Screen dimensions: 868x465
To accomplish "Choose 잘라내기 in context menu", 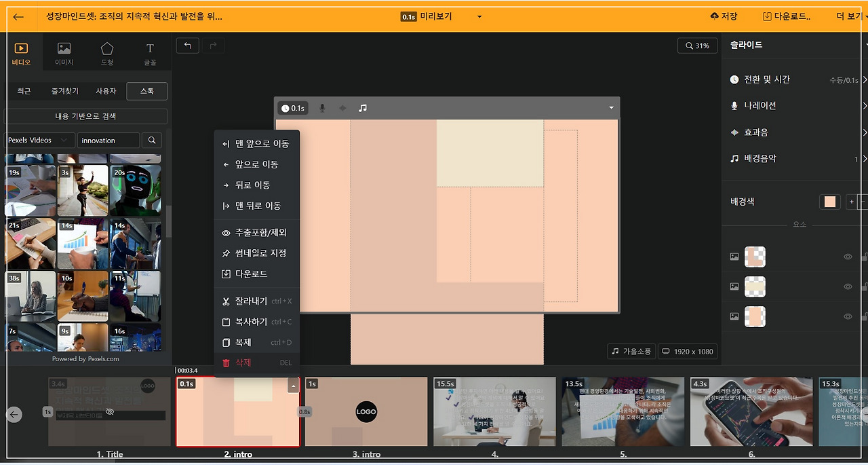I will point(256,301).
